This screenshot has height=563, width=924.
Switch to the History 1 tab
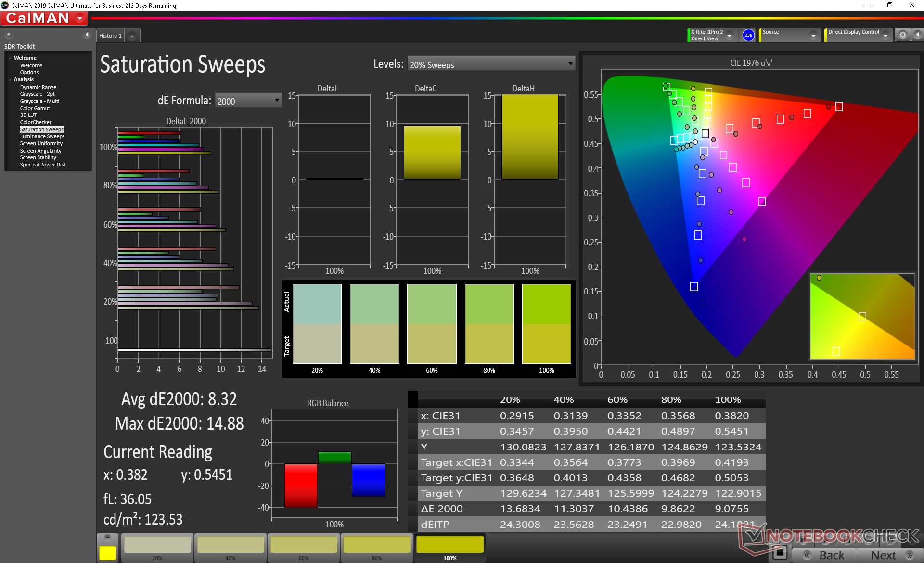click(110, 36)
